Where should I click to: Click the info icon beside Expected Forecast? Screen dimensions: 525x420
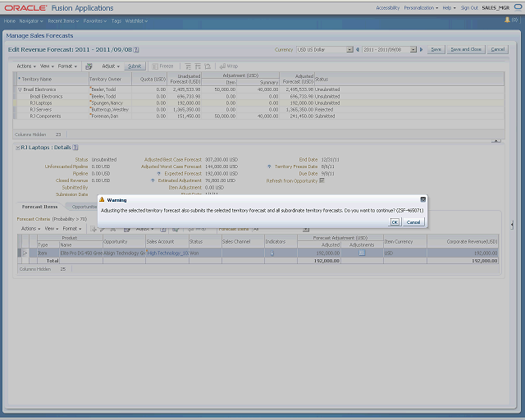pyautogui.click(x=158, y=173)
